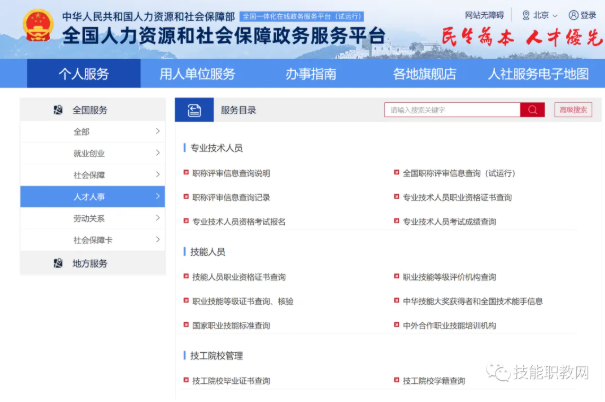Open 职业技能等级证书查询、核验 link
This screenshot has width=605, height=402.
click(x=243, y=301)
